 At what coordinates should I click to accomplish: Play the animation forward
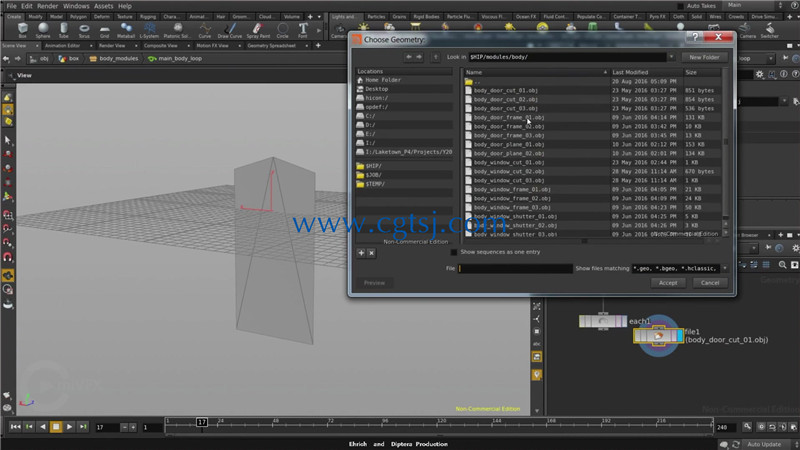pyautogui.click(x=69, y=427)
